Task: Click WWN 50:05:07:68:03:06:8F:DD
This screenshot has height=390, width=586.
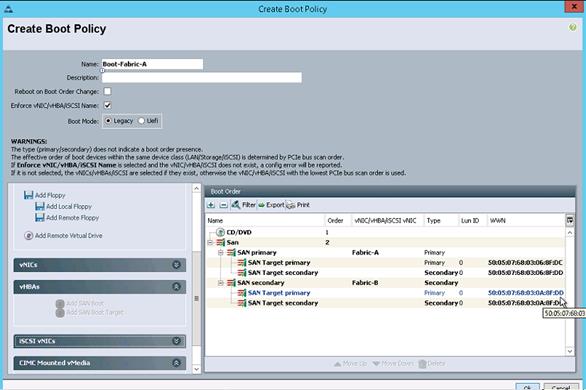Action: coord(525,273)
